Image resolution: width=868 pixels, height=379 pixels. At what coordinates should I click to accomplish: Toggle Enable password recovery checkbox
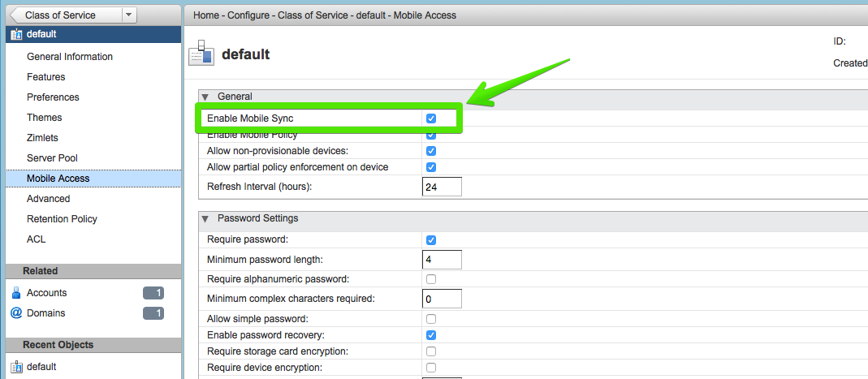point(431,335)
